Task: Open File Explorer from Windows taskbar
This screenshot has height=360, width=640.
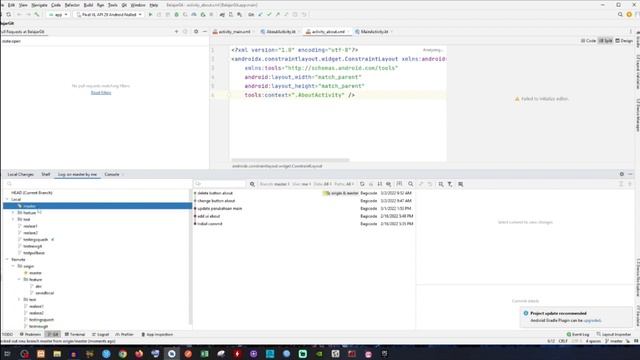Action: (57, 354)
